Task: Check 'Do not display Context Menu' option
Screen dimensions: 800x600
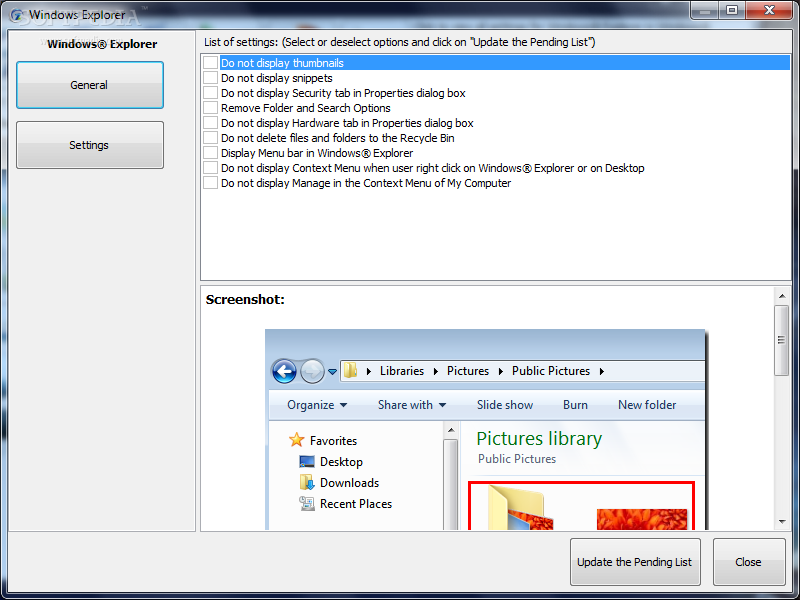Action: (210, 168)
